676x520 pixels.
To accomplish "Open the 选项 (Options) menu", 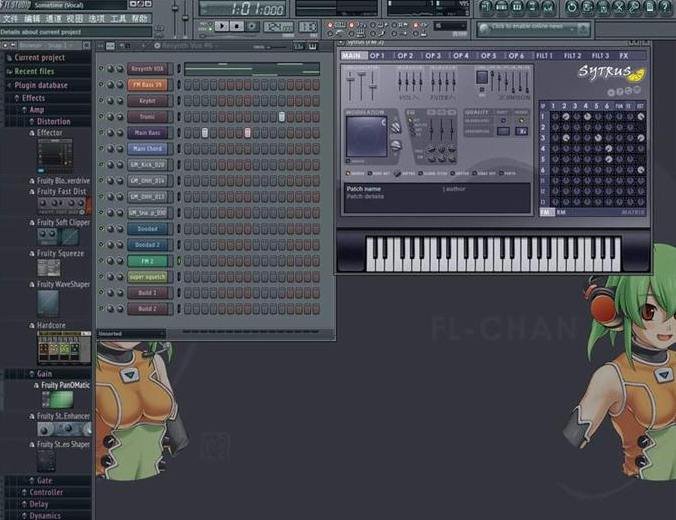I will [x=96, y=19].
